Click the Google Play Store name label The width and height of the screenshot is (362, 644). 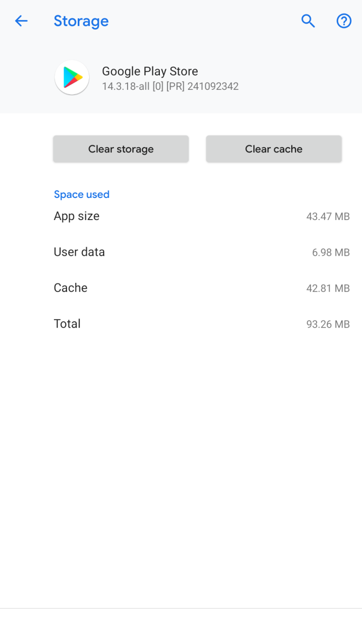point(150,71)
